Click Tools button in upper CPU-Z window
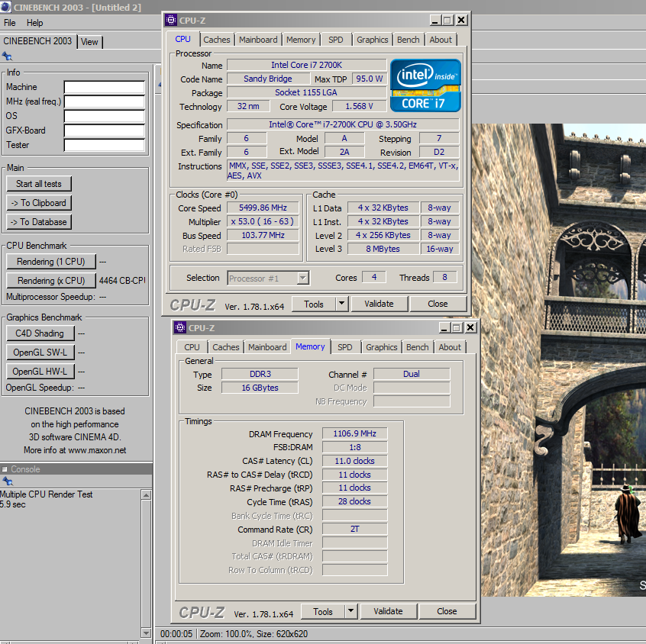Image resolution: width=646 pixels, height=644 pixels. 314,304
